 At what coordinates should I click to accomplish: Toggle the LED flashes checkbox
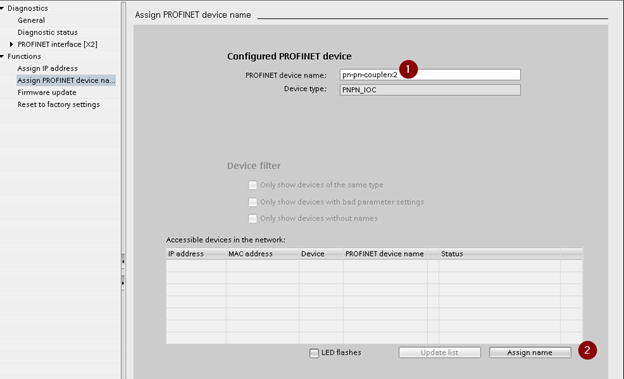tap(314, 353)
